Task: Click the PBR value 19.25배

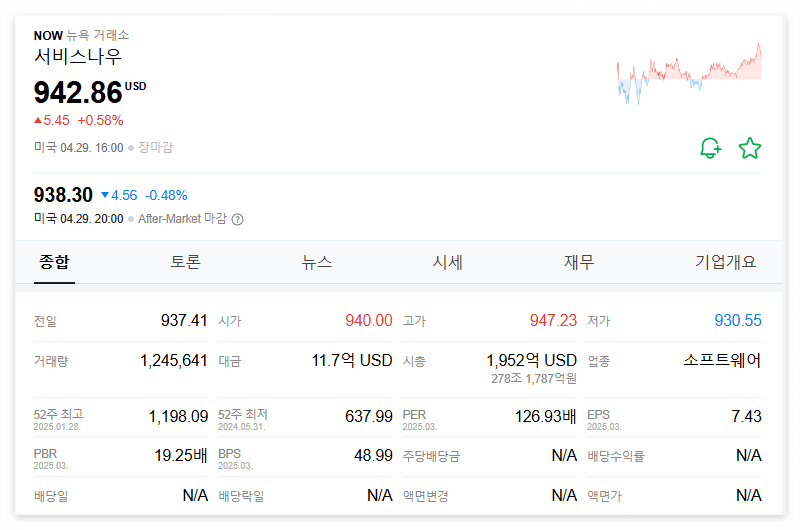Action: [x=181, y=455]
